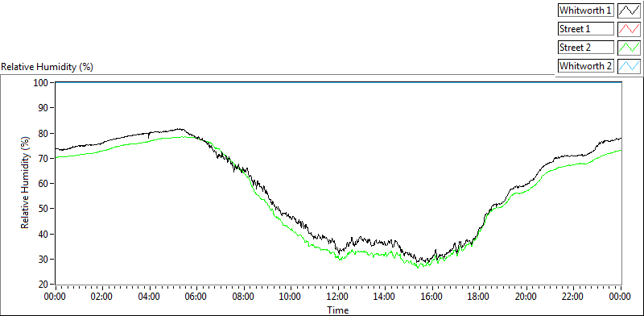
Task: Click the 04:00 time axis label
Action: 149,297
